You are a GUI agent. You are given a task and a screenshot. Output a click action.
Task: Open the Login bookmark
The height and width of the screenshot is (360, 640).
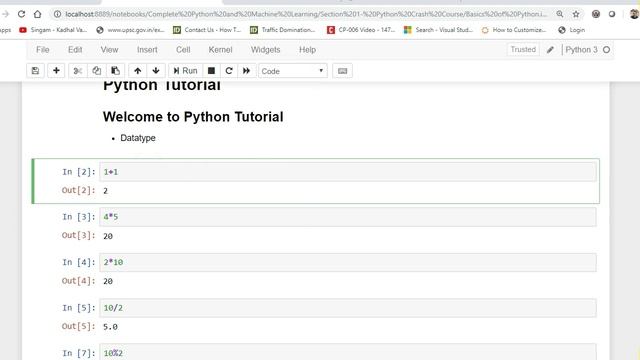click(572, 30)
